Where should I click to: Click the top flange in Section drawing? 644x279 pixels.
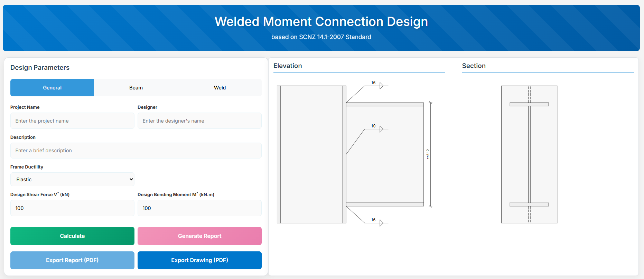click(529, 104)
